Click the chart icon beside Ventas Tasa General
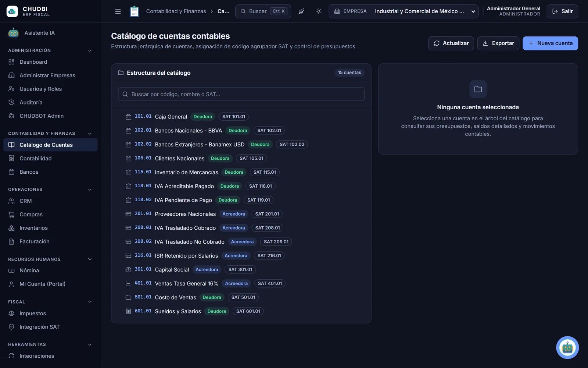This screenshot has height=368, width=588. pos(128,283)
